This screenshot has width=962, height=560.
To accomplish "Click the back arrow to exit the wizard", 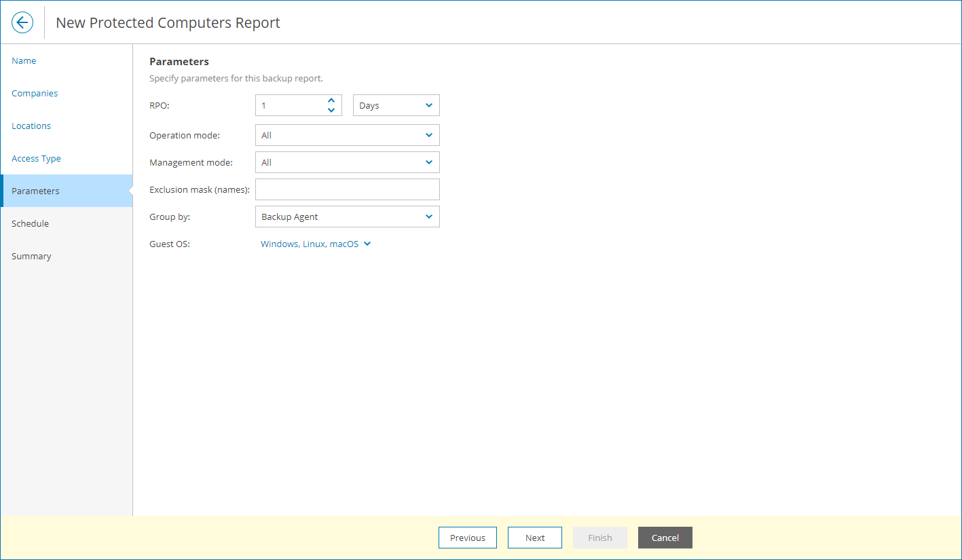I will tap(22, 22).
